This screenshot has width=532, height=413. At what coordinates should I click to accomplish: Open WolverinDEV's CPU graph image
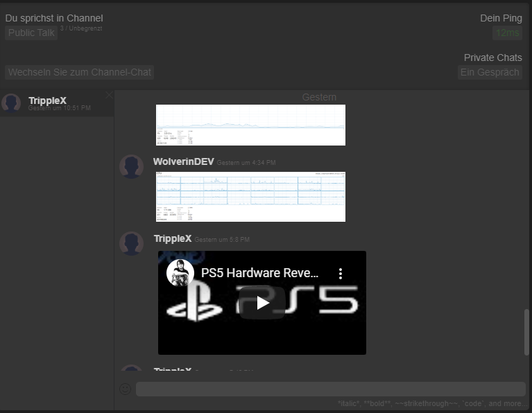pos(250,197)
